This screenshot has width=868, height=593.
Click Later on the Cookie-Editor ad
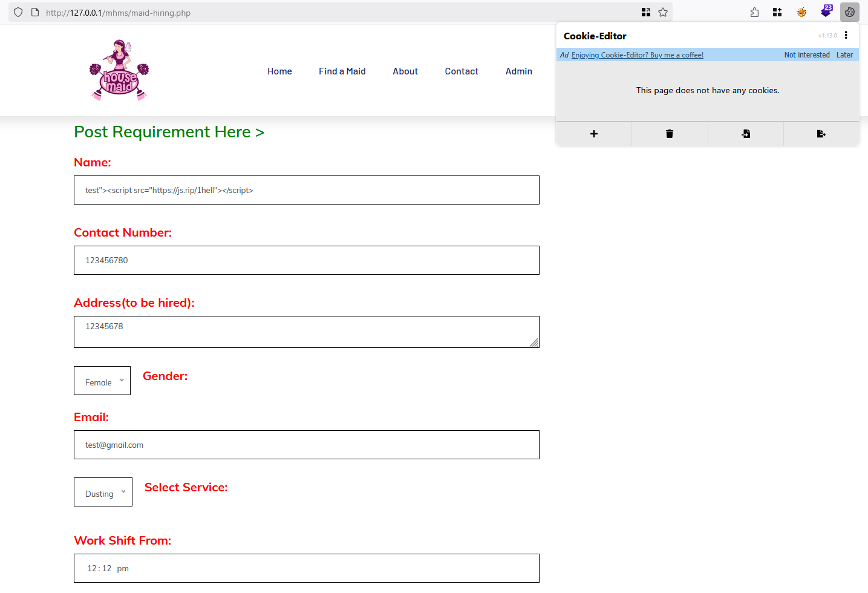click(x=844, y=55)
